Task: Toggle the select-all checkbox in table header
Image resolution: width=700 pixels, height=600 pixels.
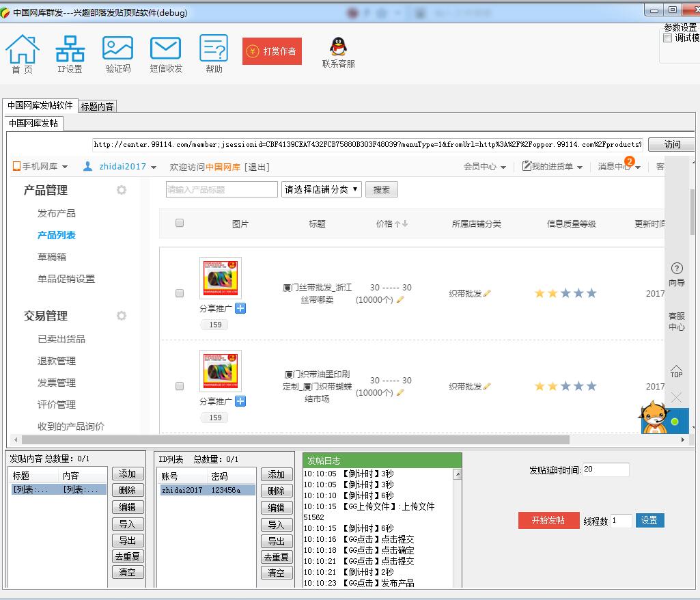Action: click(180, 223)
